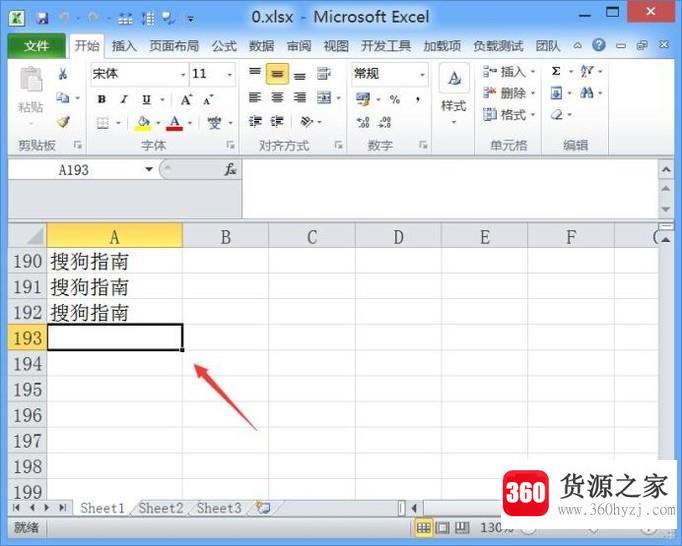Align text right
Image resolution: width=682 pixels, height=546 pixels.
point(300,97)
